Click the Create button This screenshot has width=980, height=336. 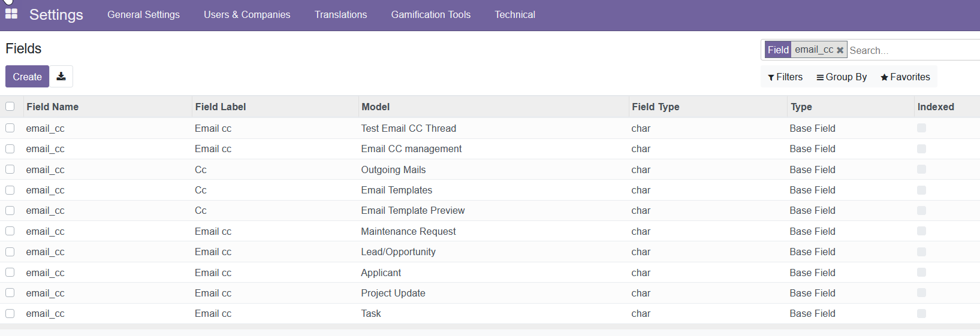[x=28, y=77]
